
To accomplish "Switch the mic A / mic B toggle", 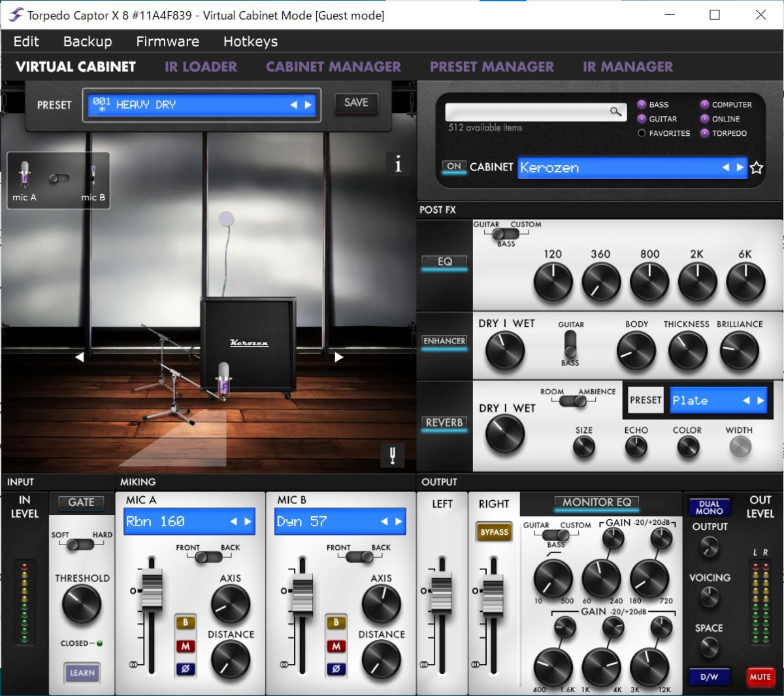I will [59, 178].
